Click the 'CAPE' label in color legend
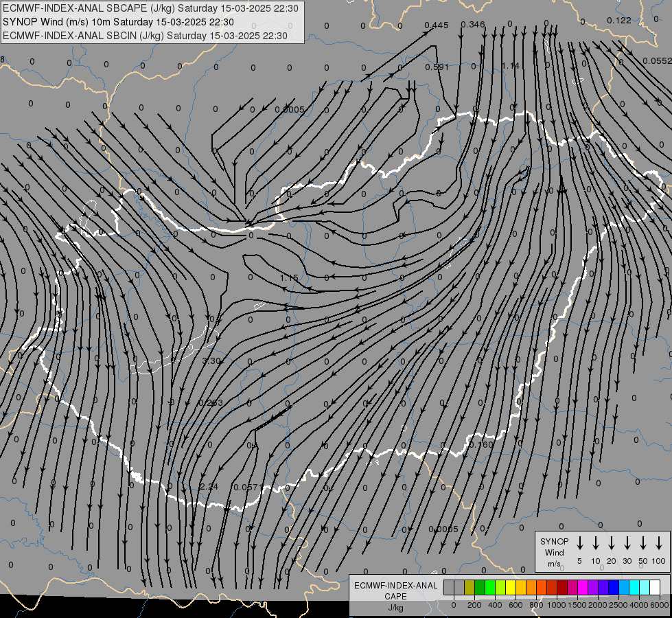 point(395,596)
